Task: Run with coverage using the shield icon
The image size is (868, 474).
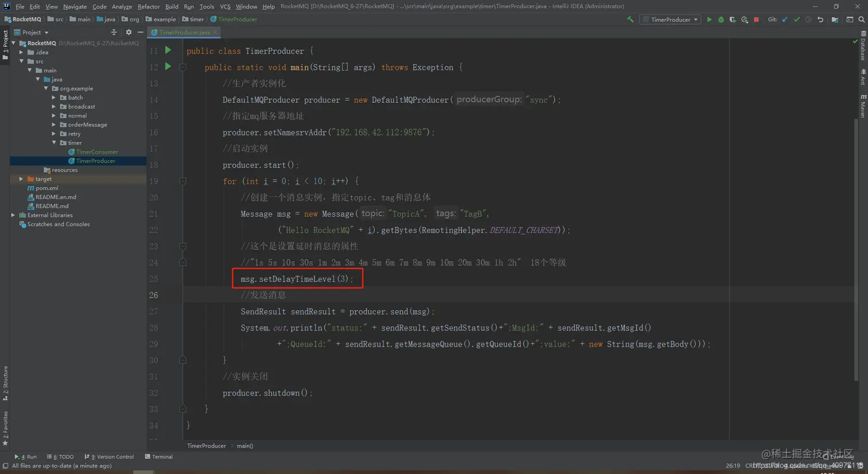Action: click(x=733, y=20)
